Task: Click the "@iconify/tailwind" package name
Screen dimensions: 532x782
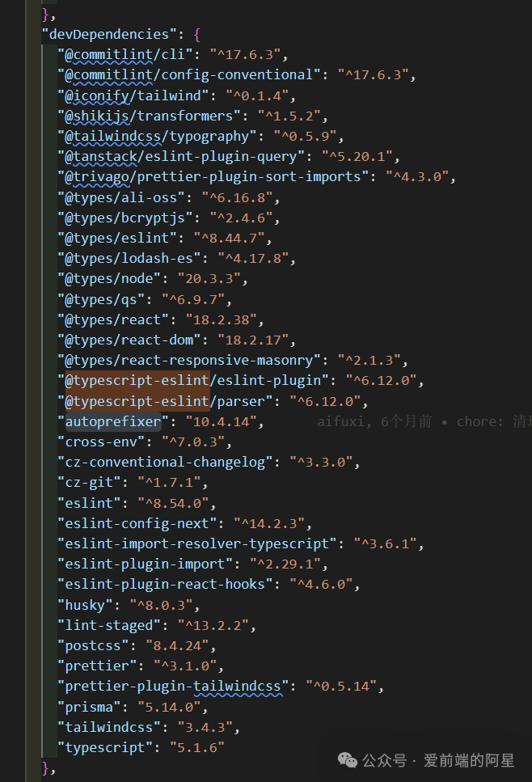Action: click(x=133, y=95)
